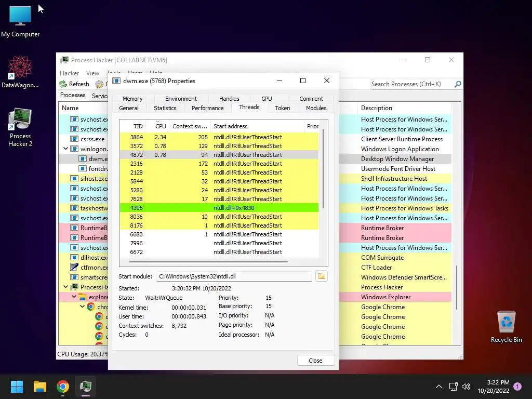The image size is (532, 399).
Task: Click the process list vertical scrollbar
Action: (457, 287)
